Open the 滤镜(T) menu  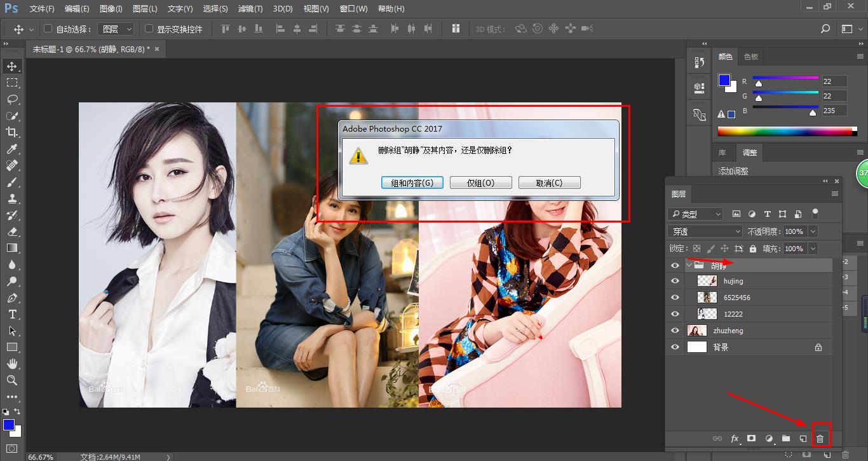click(250, 9)
